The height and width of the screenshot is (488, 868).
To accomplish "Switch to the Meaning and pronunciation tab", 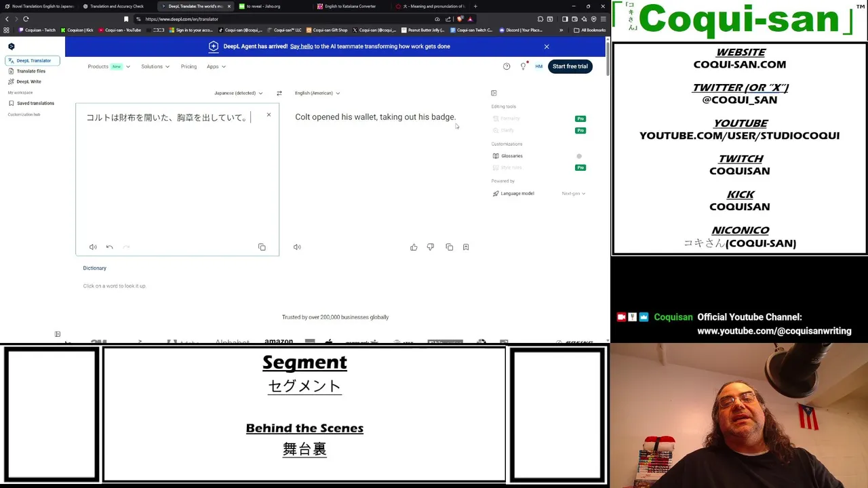I will point(429,6).
